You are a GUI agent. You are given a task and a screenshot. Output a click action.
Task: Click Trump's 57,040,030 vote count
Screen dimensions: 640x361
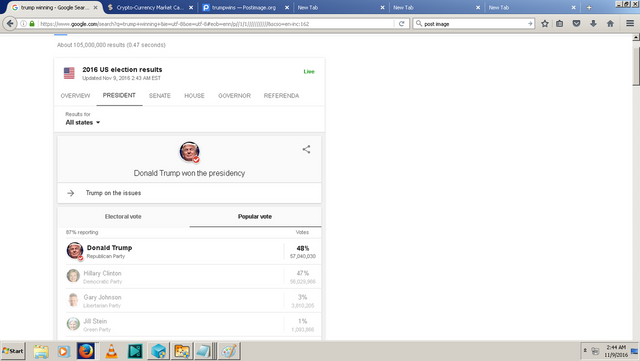pyautogui.click(x=303, y=256)
